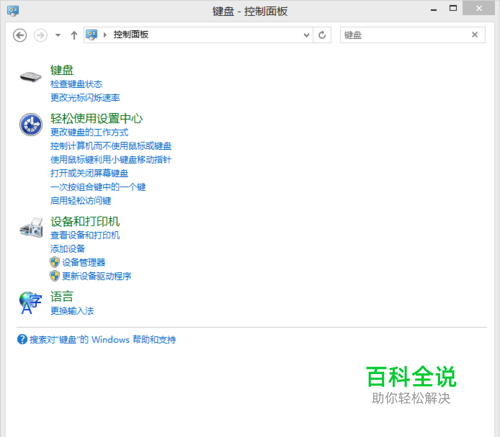Click the 键盘 search input field
Viewport: 500px width, 437px height.
405,35
